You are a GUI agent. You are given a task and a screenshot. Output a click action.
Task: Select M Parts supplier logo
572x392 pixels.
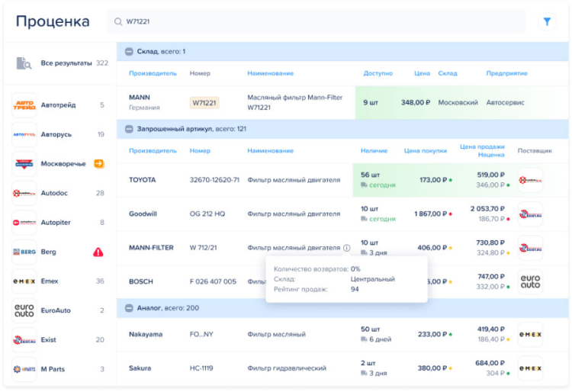24,369
